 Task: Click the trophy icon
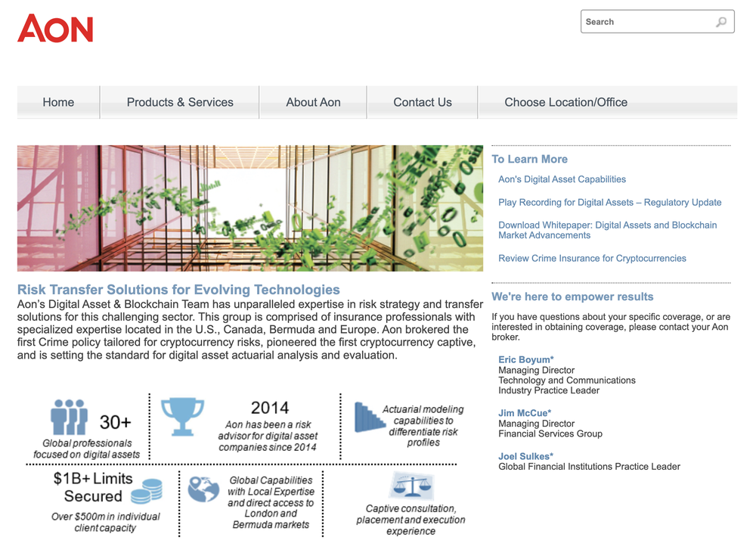[x=182, y=418]
